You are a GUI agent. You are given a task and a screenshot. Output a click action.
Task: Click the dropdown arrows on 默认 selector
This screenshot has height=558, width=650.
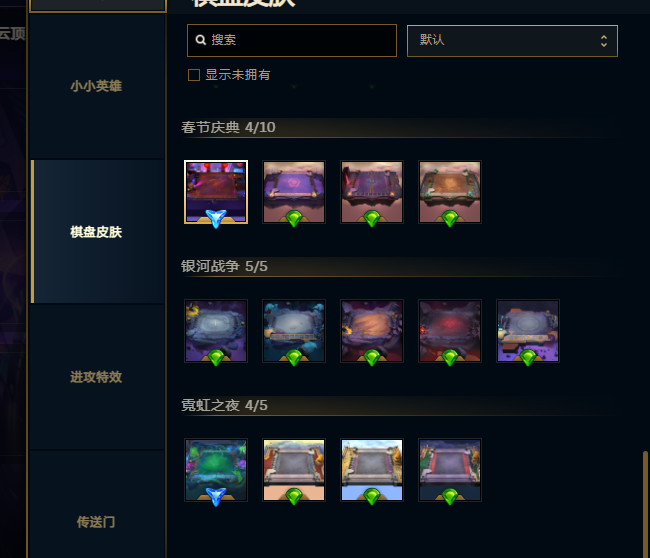[604, 41]
